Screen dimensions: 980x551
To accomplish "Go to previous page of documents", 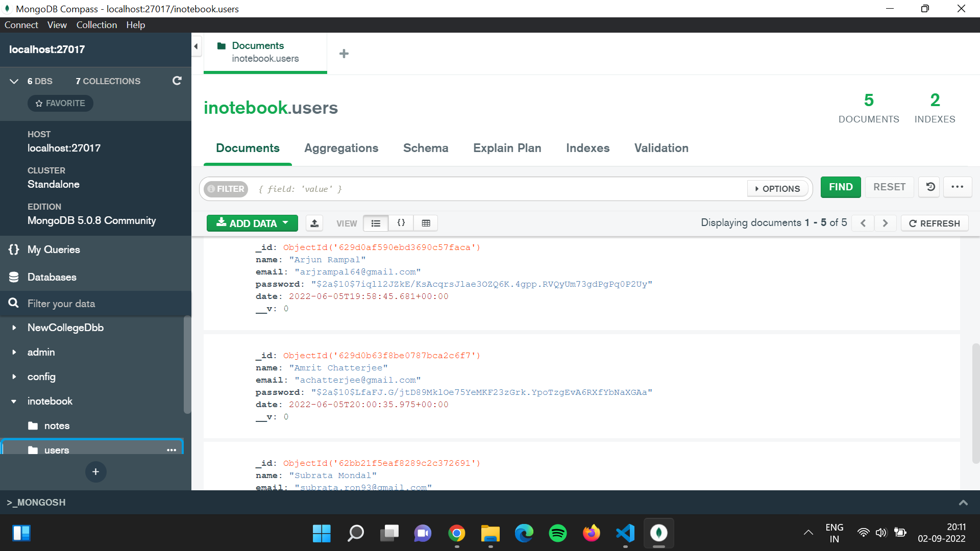I will click(863, 223).
